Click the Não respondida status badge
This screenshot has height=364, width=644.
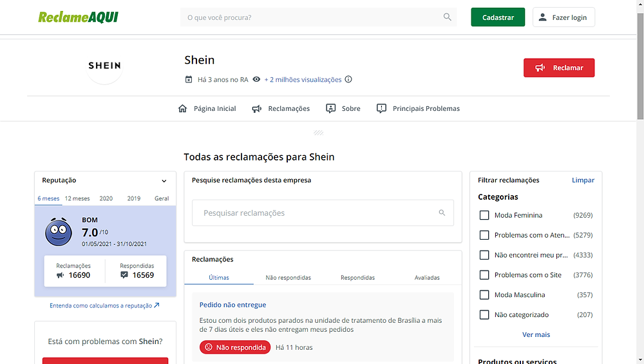tap(235, 347)
